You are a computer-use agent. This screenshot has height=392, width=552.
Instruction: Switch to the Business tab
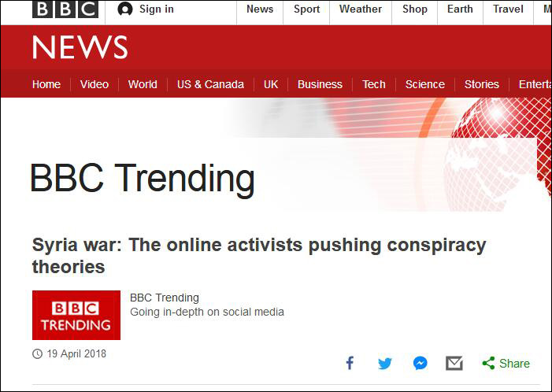click(x=320, y=84)
